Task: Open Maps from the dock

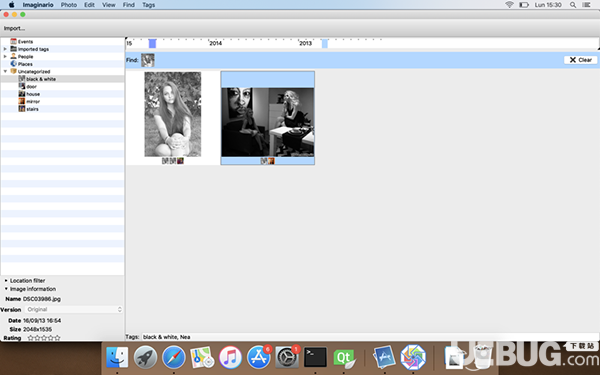Action: point(202,357)
